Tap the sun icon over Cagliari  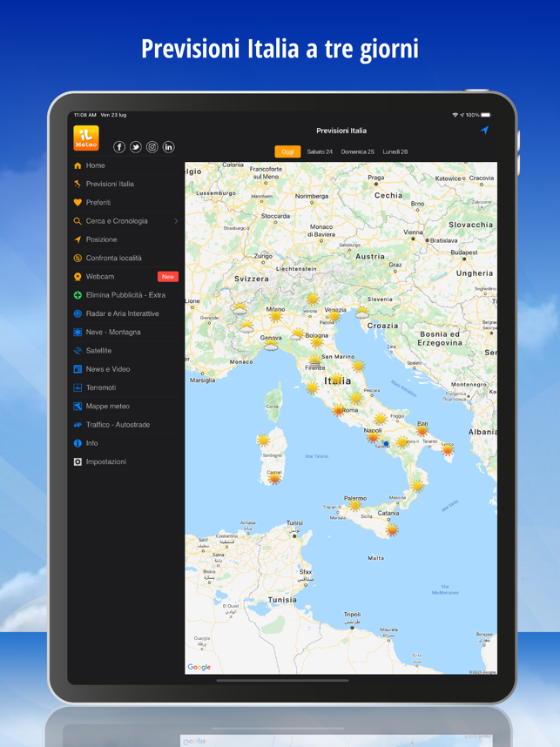[x=274, y=478]
